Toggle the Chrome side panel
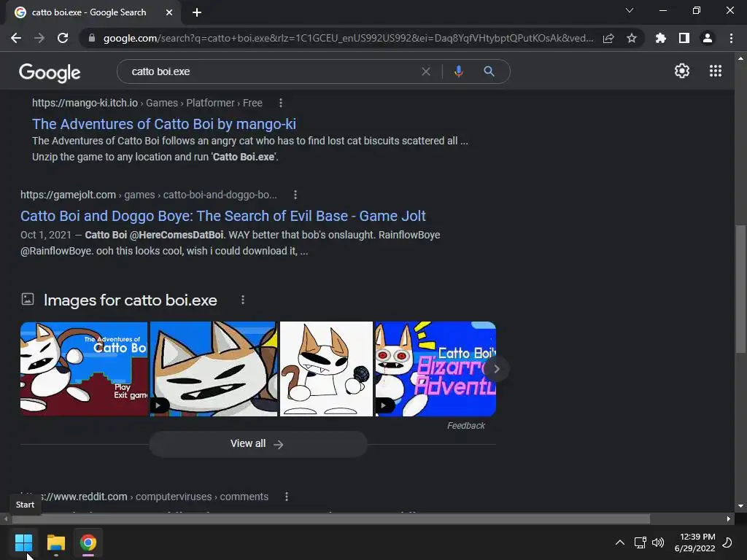The image size is (747, 560). tap(684, 38)
